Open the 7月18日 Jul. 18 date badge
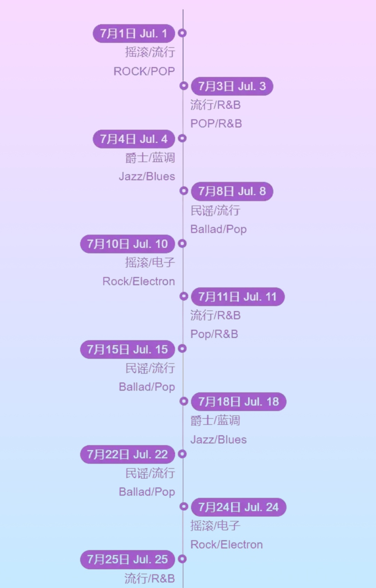Image resolution: width=376 pixels, height=588 pixels. [x=238, y=402]
